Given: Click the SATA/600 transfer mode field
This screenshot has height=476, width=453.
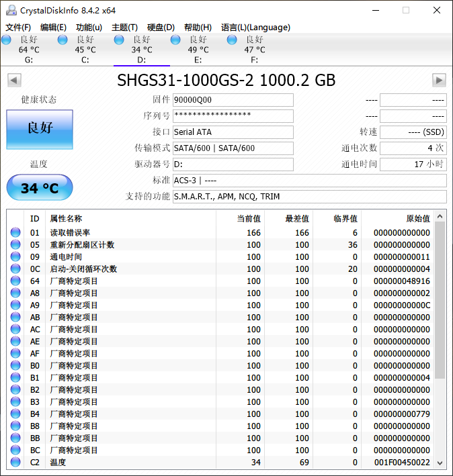Looking at the screenshot, I should 233,148.
